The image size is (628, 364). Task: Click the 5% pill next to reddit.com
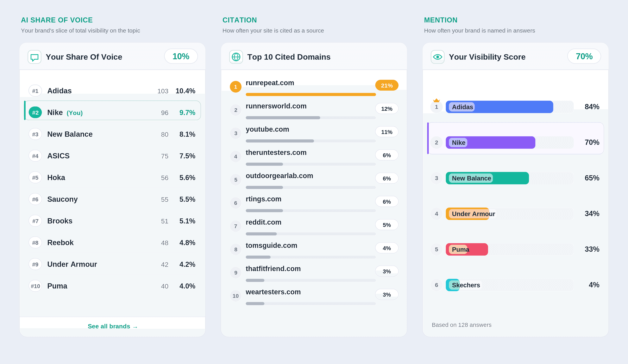point(386,225)
